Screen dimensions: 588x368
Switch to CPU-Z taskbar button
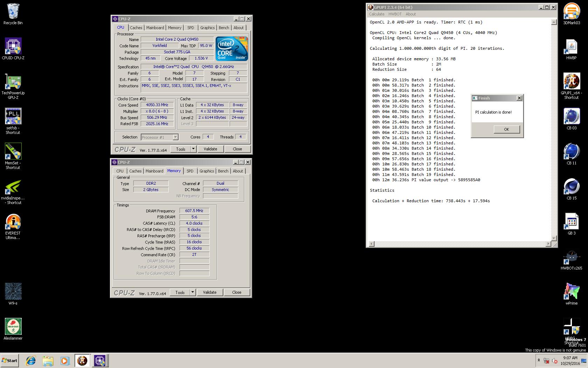coord(100,361)
